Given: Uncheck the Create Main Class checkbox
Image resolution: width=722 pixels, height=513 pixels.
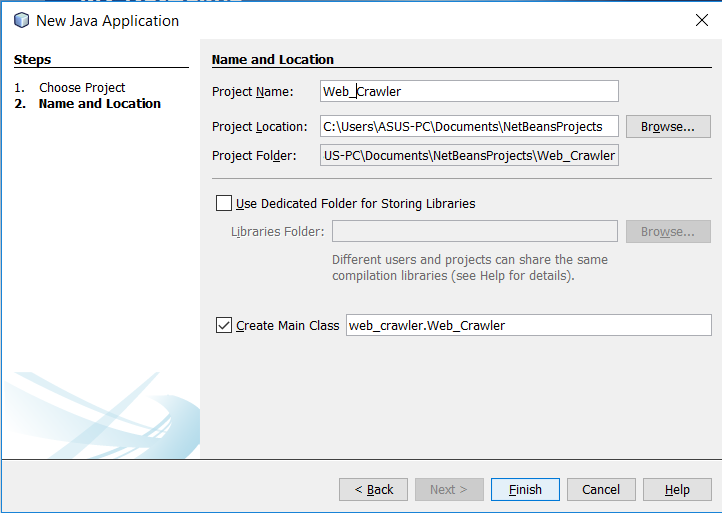Looking at the screenshot, I should [224, 325].
